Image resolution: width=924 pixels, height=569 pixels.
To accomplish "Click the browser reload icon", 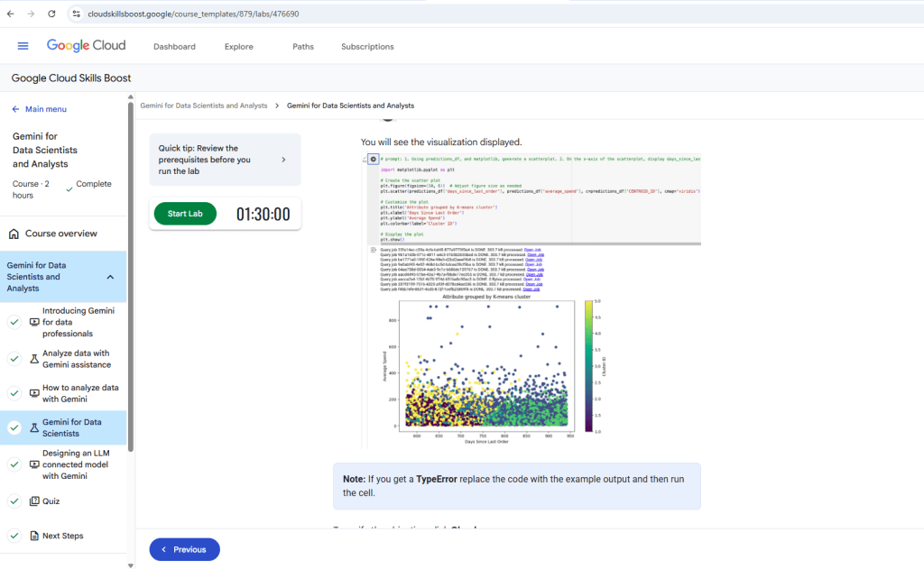I will click(51, 14).
